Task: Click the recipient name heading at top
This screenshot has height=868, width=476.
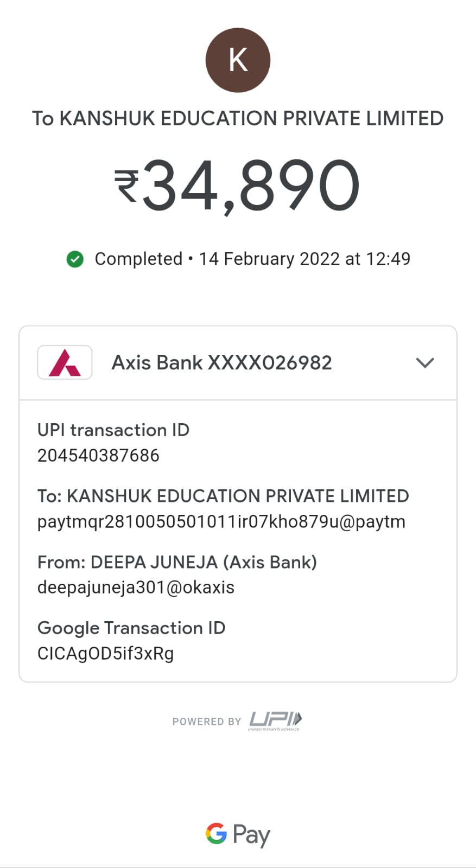Action: point(238,118)
